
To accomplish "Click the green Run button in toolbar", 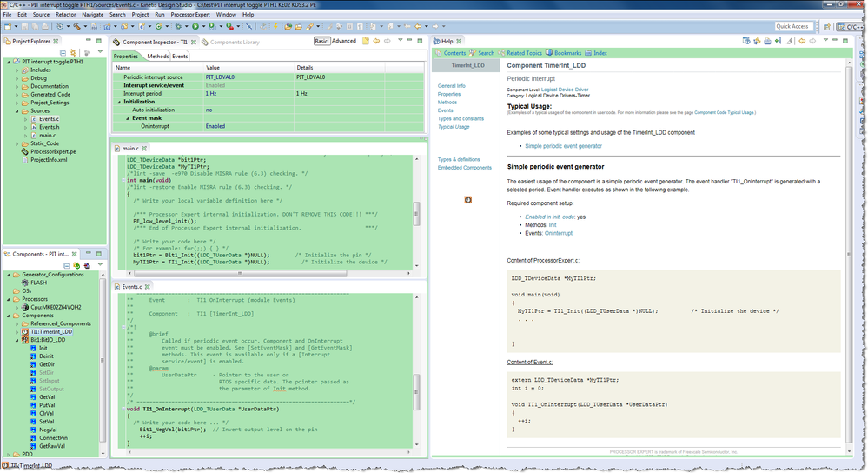I will (195, 26).
